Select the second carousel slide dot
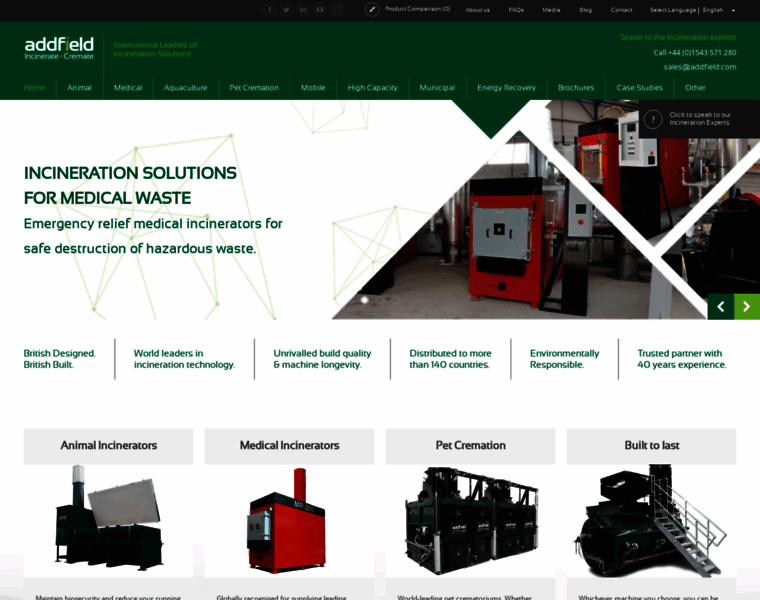The height and width of the screenshot is (600, 760). click(x=379, y=300)
